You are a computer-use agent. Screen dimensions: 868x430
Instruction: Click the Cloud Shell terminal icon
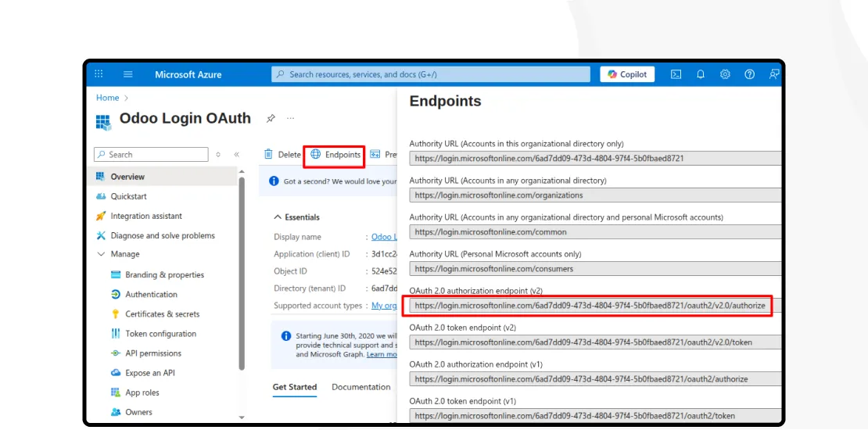click(676, 74)
